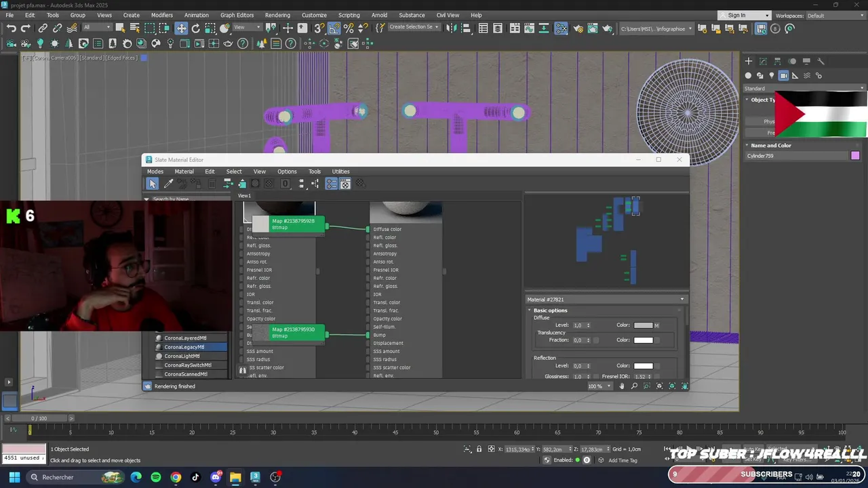Click the Zoom magnifier in Slate navigation
Screen dimensions: 868x488
tap(634, 386)
